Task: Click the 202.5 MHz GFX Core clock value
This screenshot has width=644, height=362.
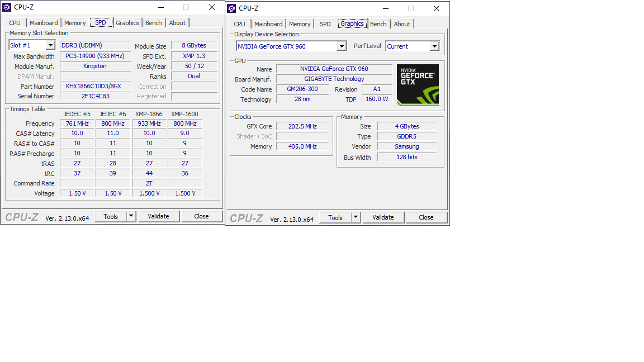Action: pyautogui.click(x=302, y=126)
